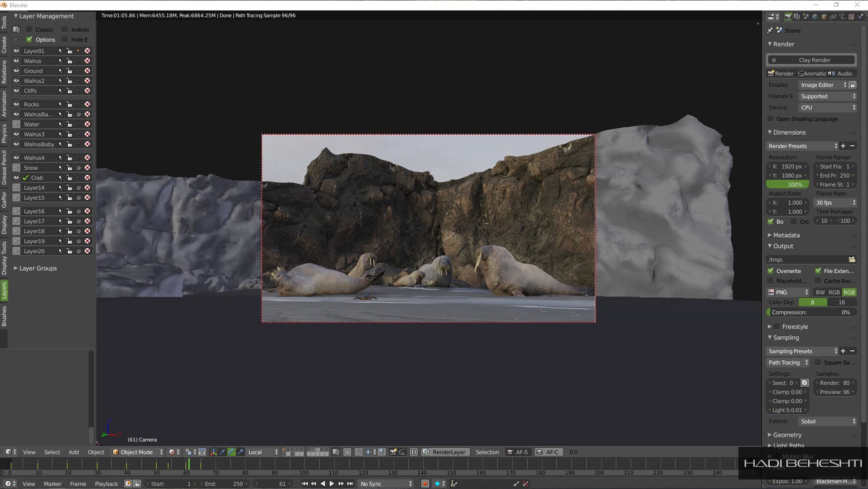The width and height of the screenshot is (868, 489).
Task: Select objects in the Cliffs layer
Action: coord(60,91)
